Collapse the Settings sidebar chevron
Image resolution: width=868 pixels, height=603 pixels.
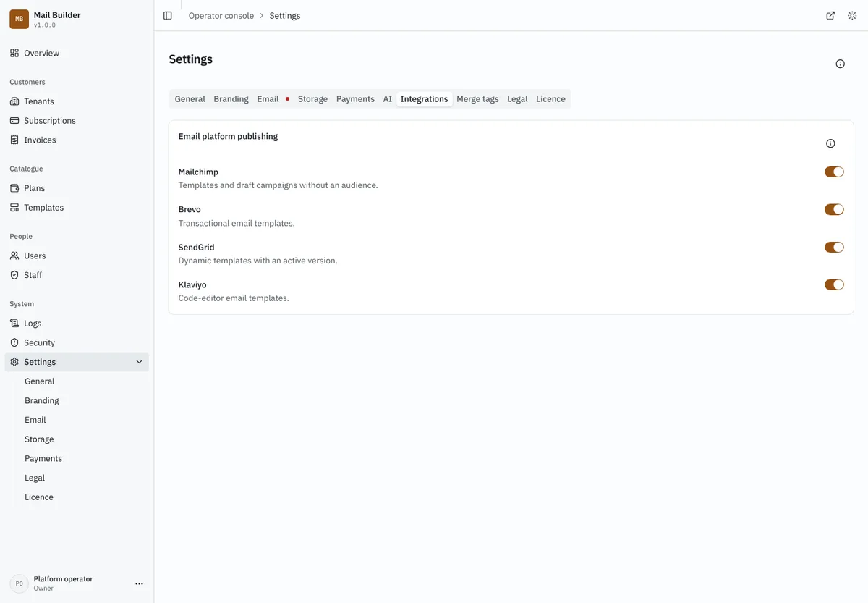coord(140,362)
